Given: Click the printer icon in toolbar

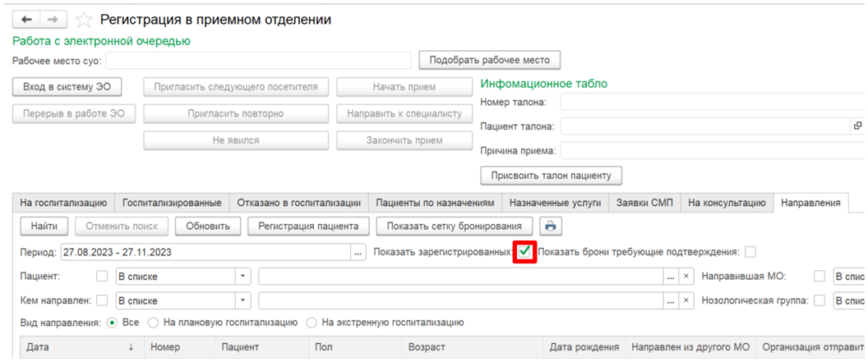Looking at the screenshot, I should tap(551, 226).
